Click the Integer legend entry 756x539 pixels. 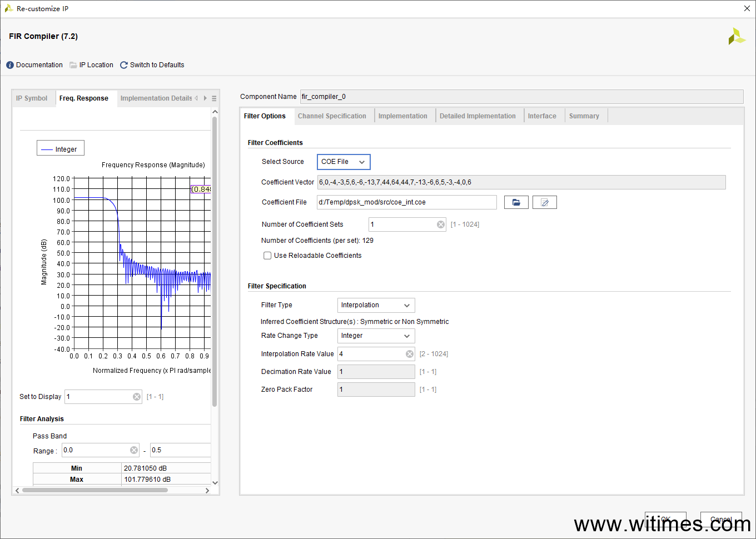(x=61, y=149)
